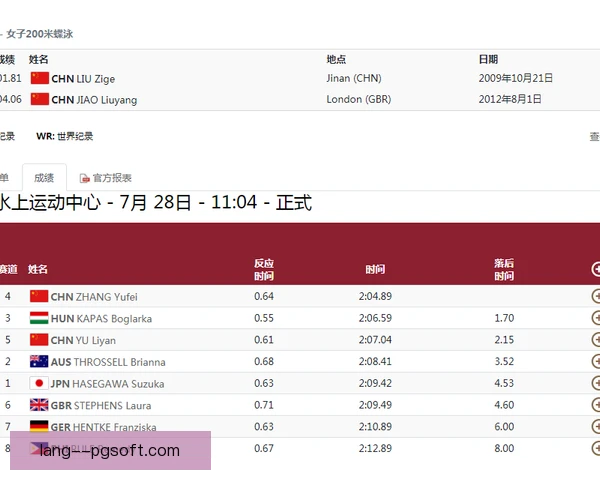Viewport: 600px width, 480px height.
Task: Click the Hungary flag beside KAPAS Boglarka
Action: click(39, 318)
